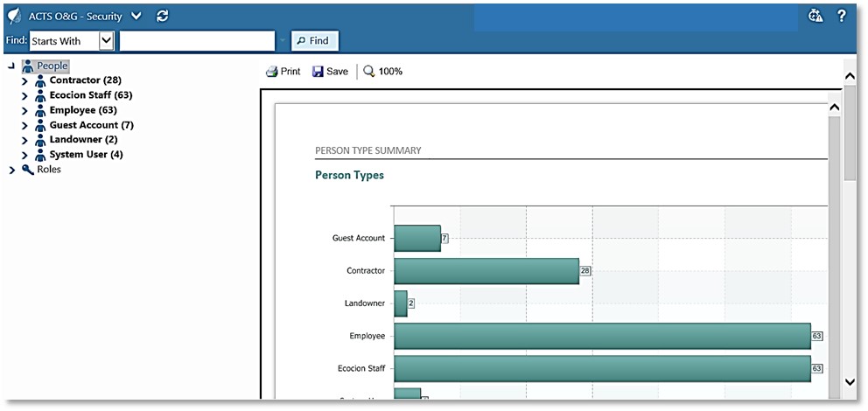This screenshot has height=411, width=868.
Task: Expand the Employee (63) node
Action: [24, 111]
